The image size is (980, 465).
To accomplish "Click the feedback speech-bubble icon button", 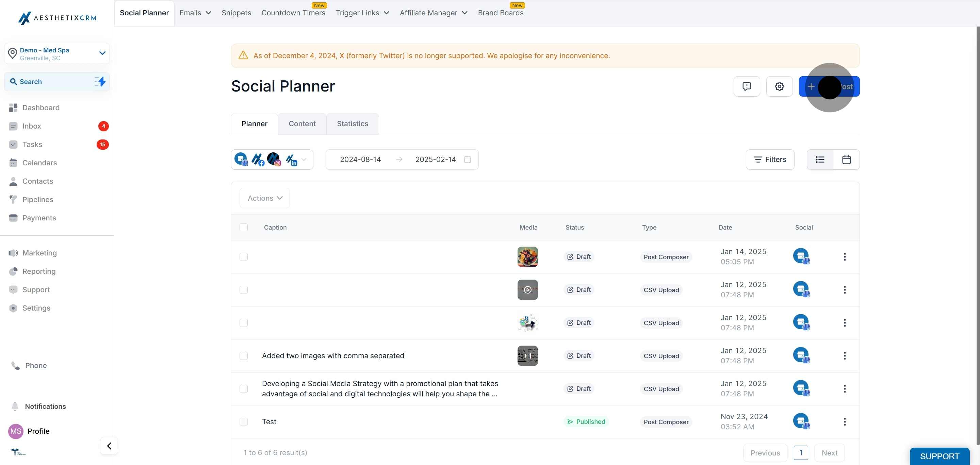I will click(747, 86).
